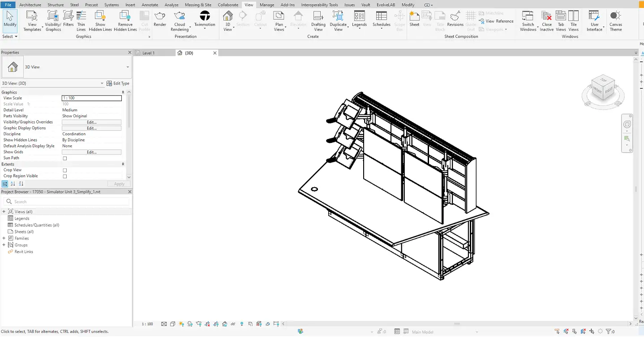Create a new Sheet
This screenshot has width=644, height=337.
click(413, 19)
